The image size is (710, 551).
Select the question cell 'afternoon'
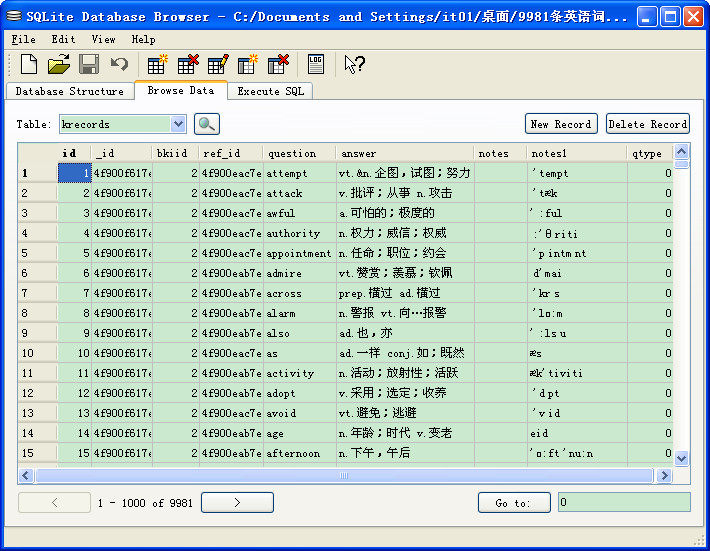tap(299, 453)
